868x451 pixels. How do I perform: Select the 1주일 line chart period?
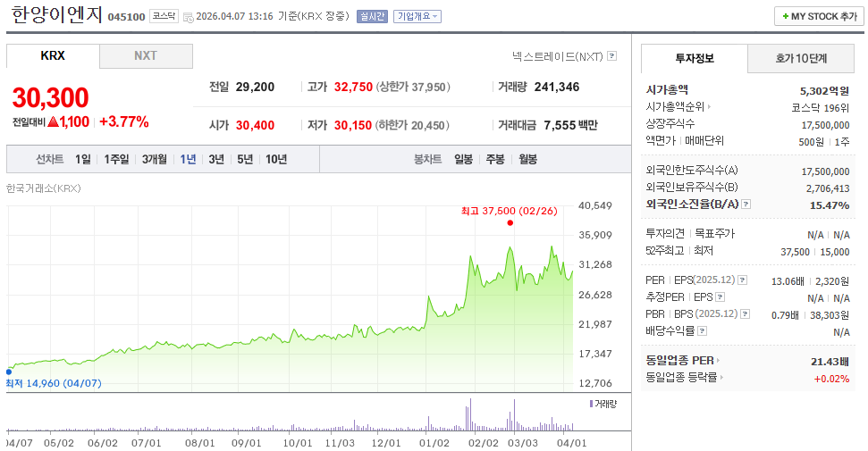click(116, 159)
